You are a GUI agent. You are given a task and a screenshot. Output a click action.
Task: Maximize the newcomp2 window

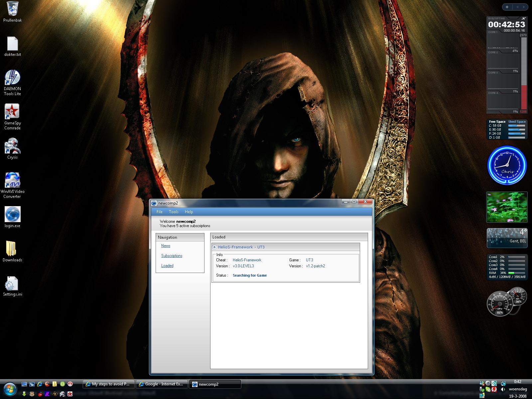coord(354,201)
